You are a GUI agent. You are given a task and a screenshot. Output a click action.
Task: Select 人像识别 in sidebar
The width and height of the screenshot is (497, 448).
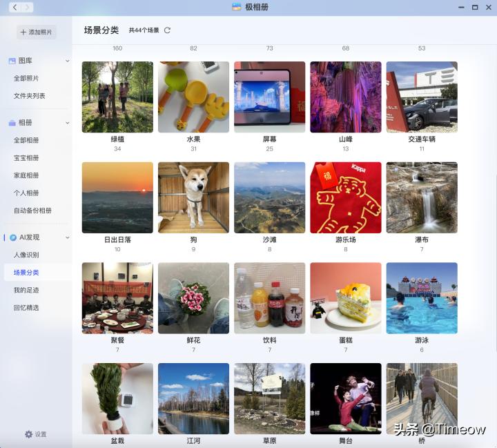[26, 255]
